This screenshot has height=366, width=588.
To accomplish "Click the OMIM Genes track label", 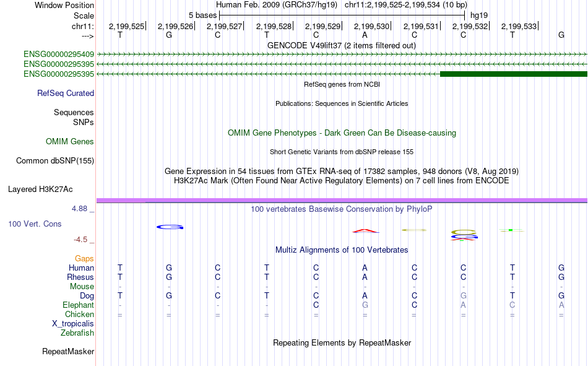I will [70, 142].
